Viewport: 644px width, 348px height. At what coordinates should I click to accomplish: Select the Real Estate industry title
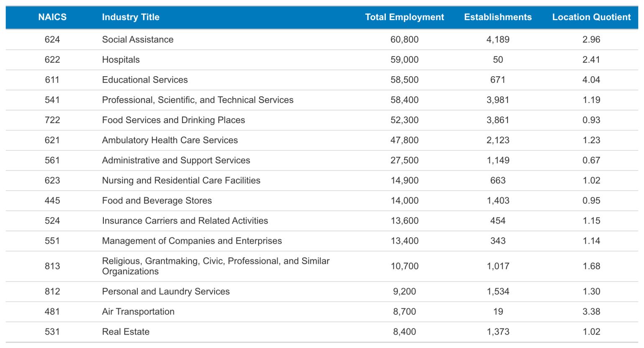click(x=126, y=332)
